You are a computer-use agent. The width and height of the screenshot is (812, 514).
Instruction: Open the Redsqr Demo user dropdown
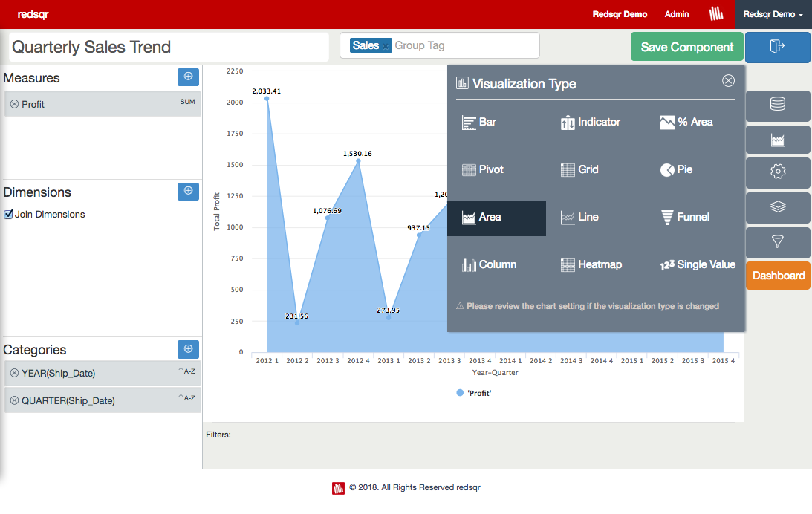point(773,15)
